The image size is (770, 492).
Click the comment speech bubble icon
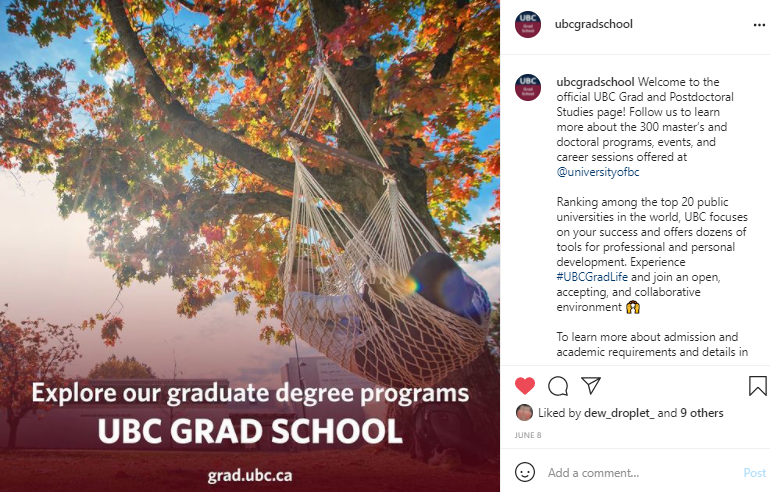pyautogui.click(x=558, y=386)
